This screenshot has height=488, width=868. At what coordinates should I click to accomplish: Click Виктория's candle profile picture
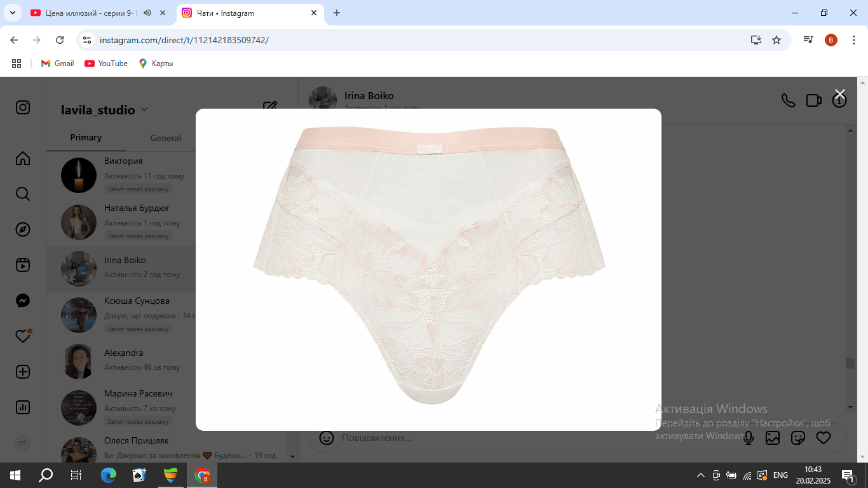click(x=79, y=175)
